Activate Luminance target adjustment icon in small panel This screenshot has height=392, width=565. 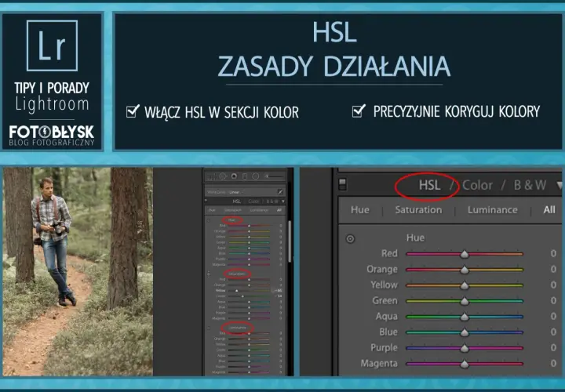(209, 328)
